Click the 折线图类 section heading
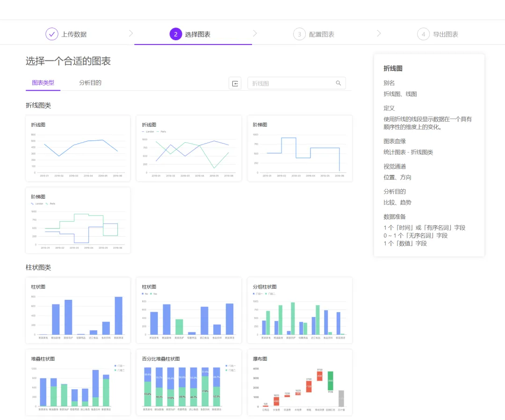505x420 pixels. pyautogui.click(x=38, y=105)
